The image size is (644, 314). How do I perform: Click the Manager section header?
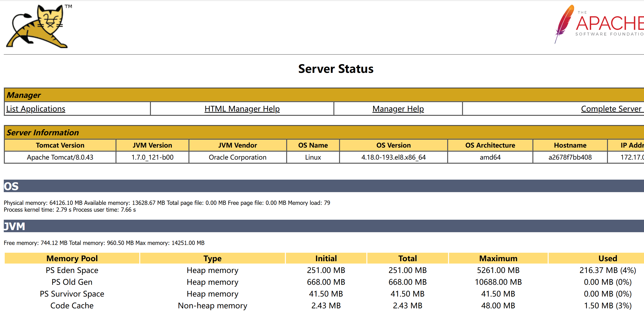[x=324, y=95]
